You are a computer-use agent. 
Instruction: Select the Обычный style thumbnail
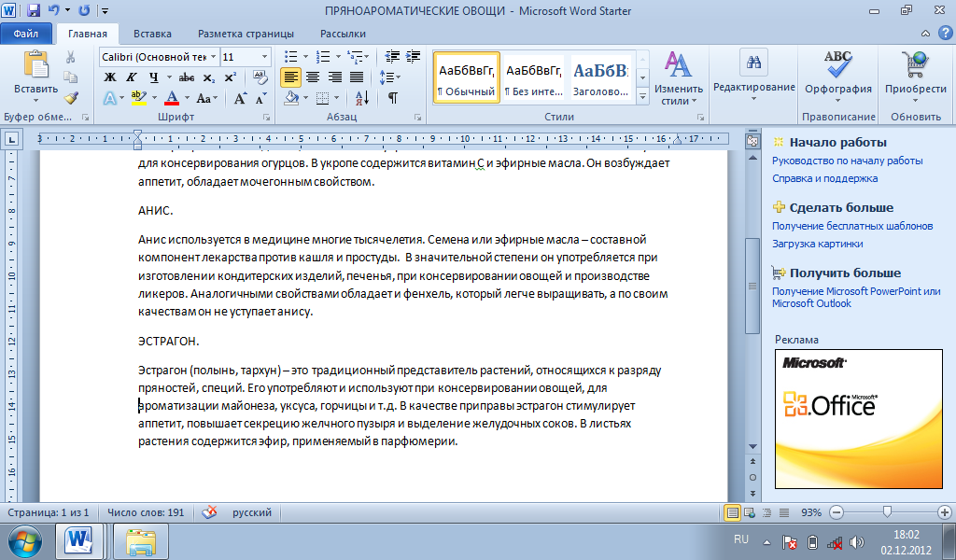pyautogui.click(x=467, y=77)
